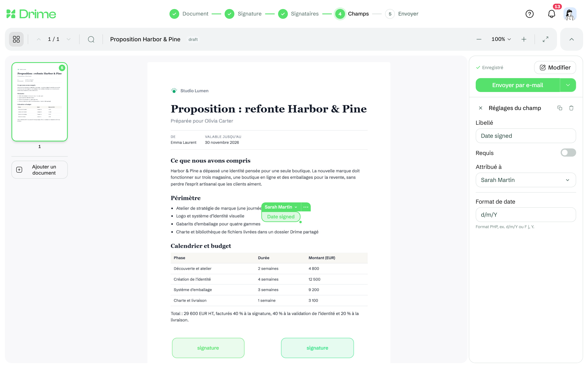Viewport: 588px width, 368px height.
Task: Enter fullscreen with the expand arrows icon
Action: pyautogui.click(x=546, y=39)
